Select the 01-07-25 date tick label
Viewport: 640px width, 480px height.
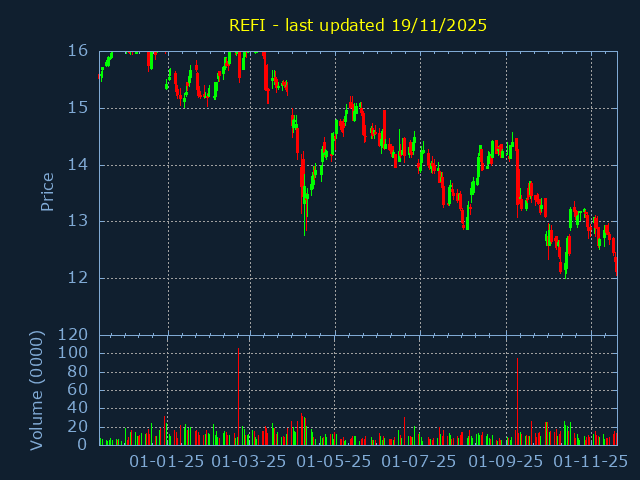coord(420,462)
